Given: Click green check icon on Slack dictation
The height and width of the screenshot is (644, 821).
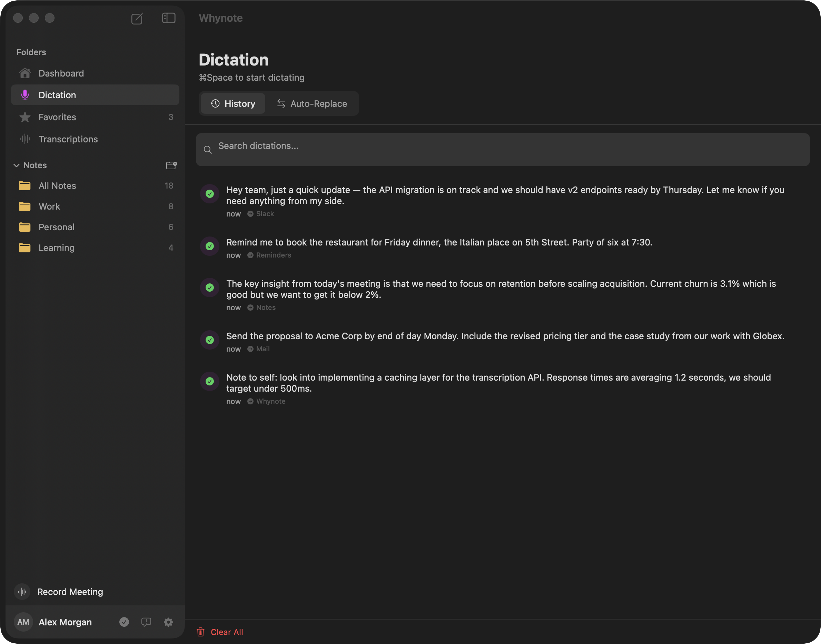Looking at the screenshot, I should coord(210,194).
